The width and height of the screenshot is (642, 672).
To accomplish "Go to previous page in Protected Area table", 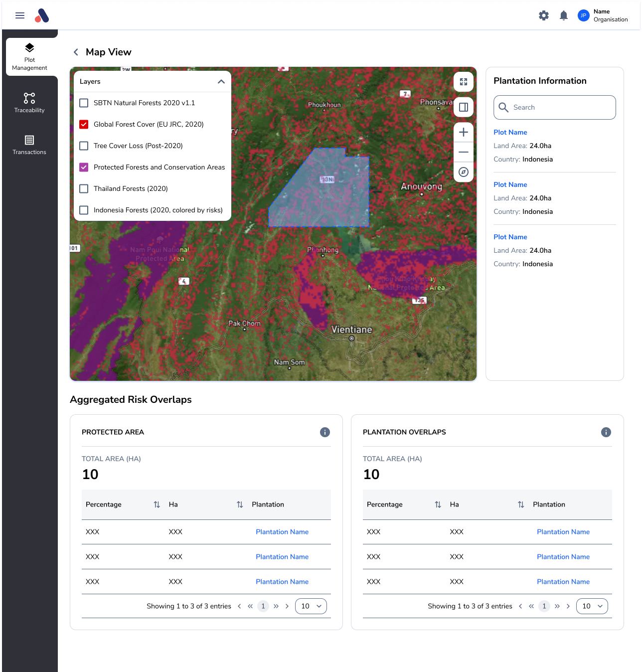I will click(x=239, y=606).
